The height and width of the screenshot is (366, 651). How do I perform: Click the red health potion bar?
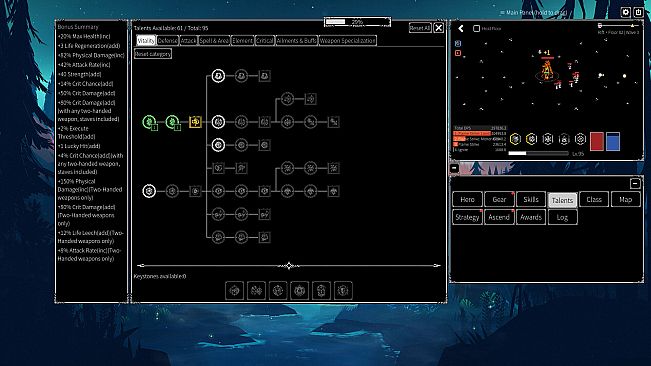coord(597,141)
